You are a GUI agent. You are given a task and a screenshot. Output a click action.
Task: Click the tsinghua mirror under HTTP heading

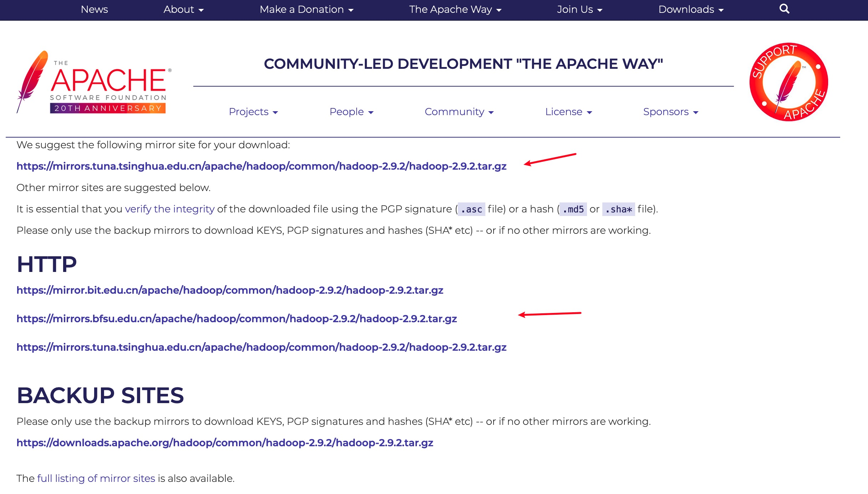261,347
